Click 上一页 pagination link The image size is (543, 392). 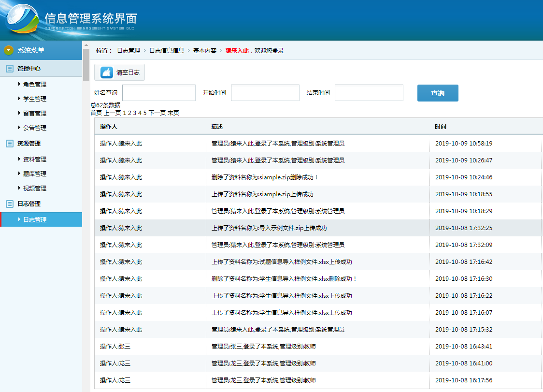pyautogui.click(x=112, y=113)
